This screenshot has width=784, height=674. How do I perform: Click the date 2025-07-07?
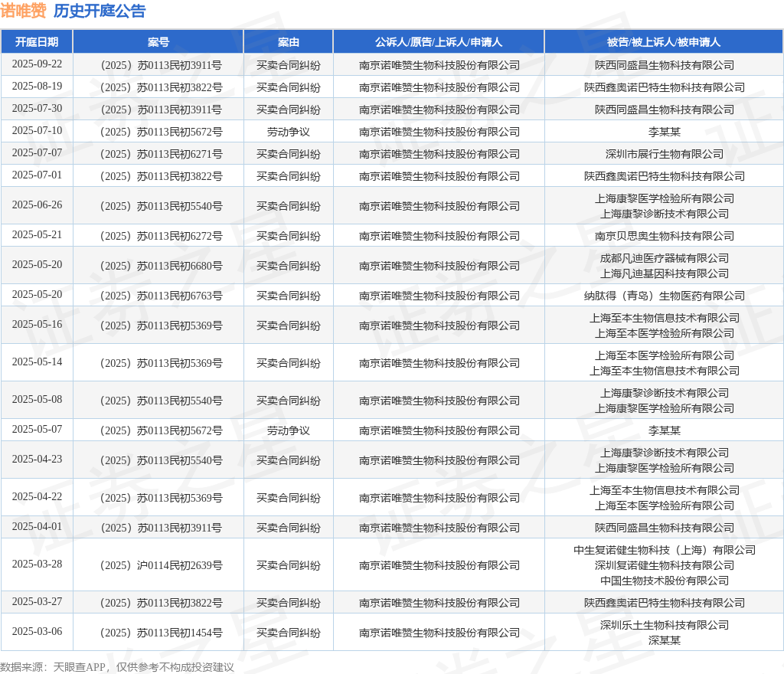click(37, 152)
